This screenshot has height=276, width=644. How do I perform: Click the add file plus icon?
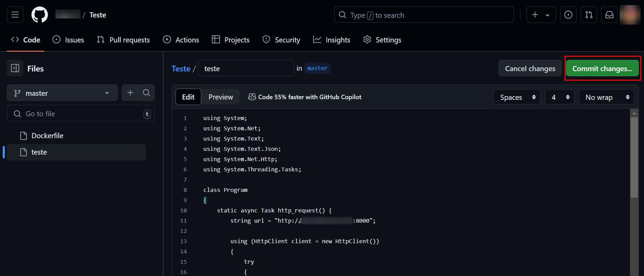(130, 93)
